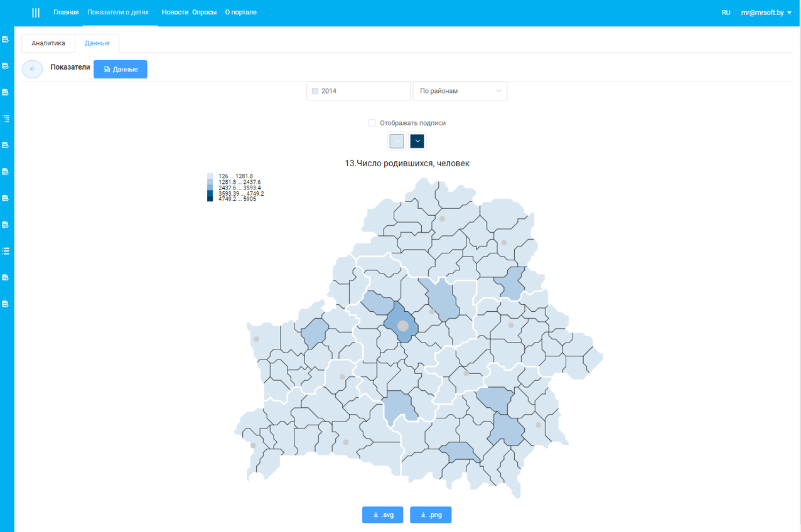This screenshot has width=801, height=532.
Task: Switch to the Аналитика tab
Action: (48, 43)
